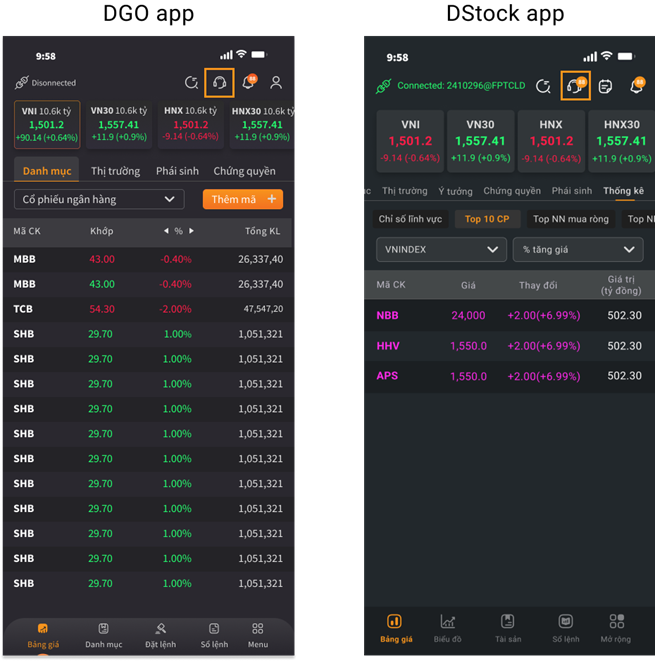Switch to Ý tưởng tab in DStock
The width and height of the screenshot is (655, 661).
point(455,191)
